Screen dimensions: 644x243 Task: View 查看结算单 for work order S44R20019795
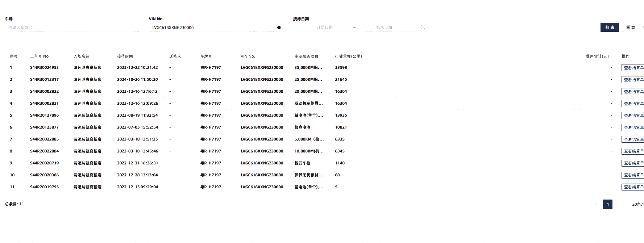tap(633, 187)
